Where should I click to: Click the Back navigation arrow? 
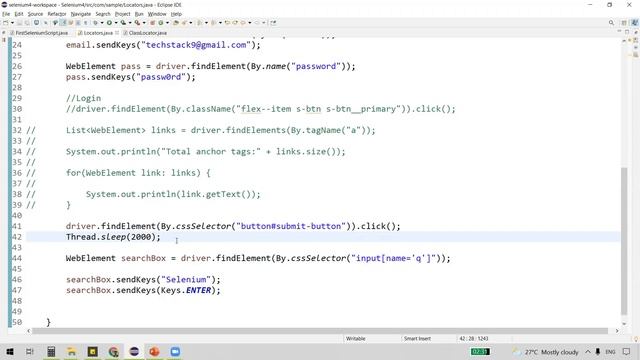243,23
